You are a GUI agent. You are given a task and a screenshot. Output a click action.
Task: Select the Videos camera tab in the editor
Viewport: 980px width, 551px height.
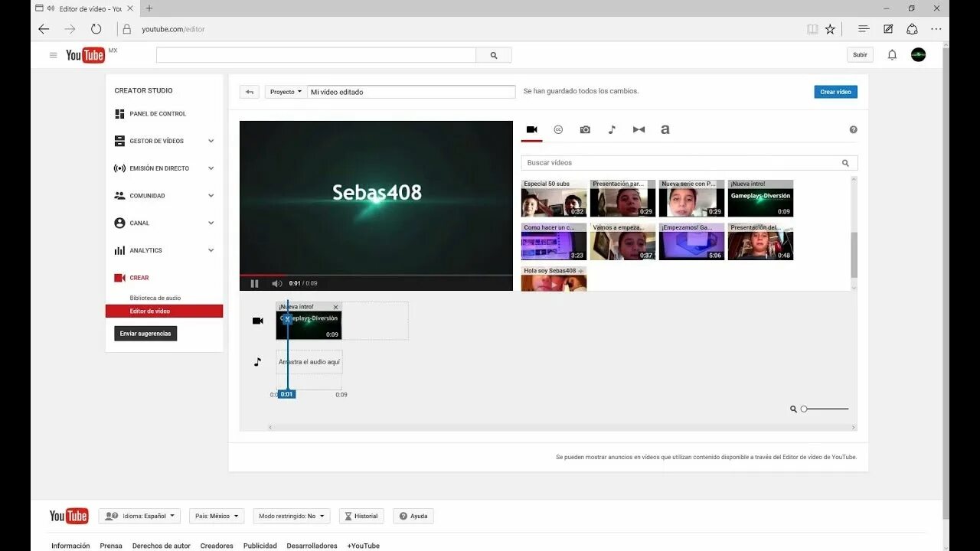point(532,129)
